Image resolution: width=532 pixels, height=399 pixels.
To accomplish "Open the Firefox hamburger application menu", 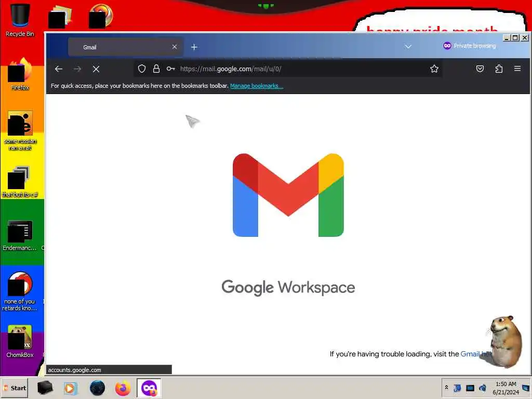I will click(x=517, y=69).
